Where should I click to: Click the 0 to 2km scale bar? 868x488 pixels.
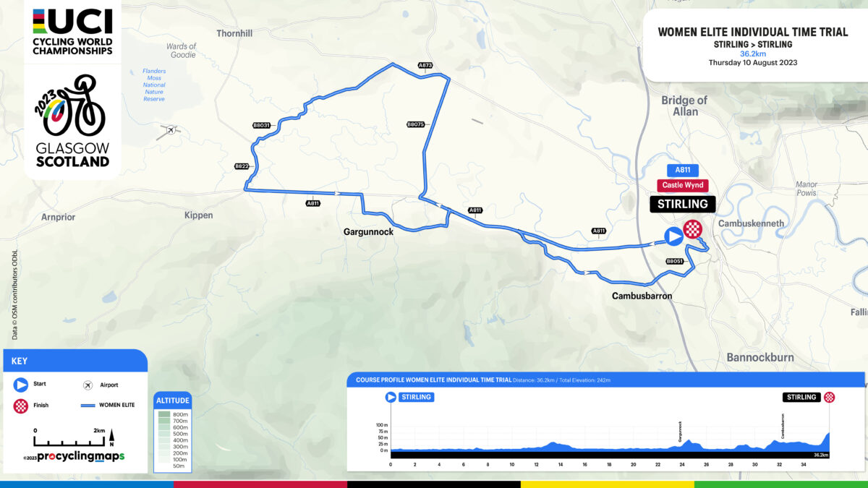coord(69,438)
